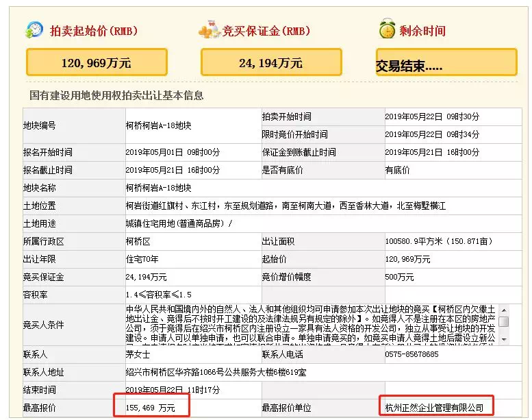Click the 120,969万元 starting price box
532x420 pixels.
97,62
